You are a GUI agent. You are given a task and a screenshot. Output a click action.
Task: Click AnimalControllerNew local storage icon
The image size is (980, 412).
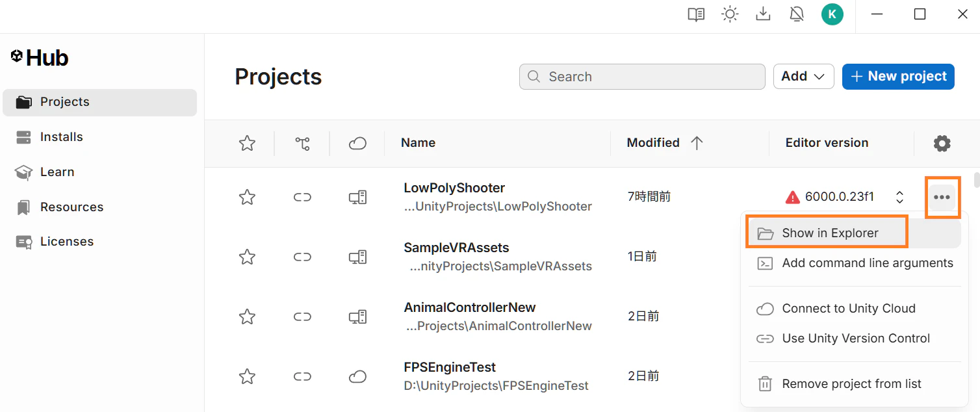coord(357,316)
